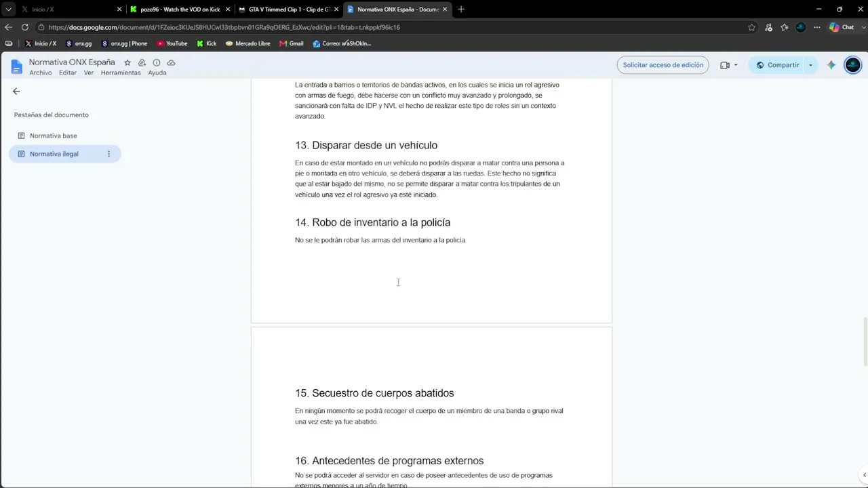The height and width of the screenshot is (488, 868).
Task: Open the Gemini sparkle assistant
Action: tap(831, 65)
